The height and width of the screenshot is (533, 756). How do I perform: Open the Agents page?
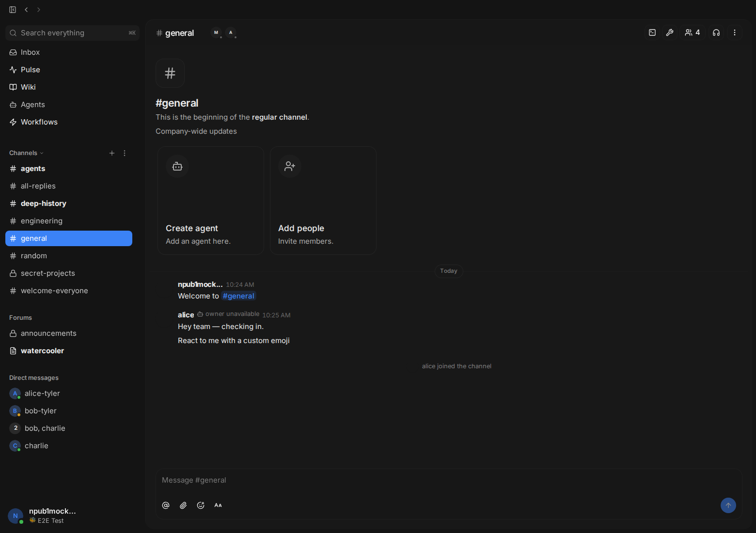[x=69, y=105]
